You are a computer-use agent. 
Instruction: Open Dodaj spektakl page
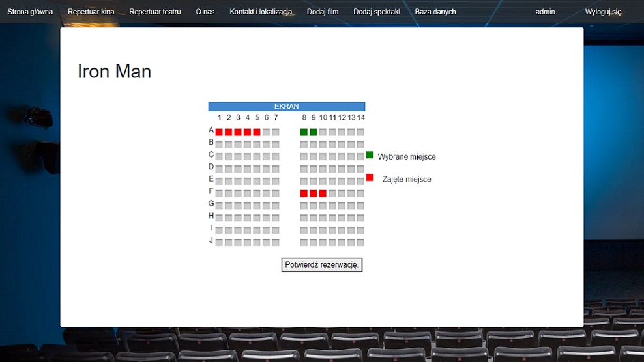377,12
